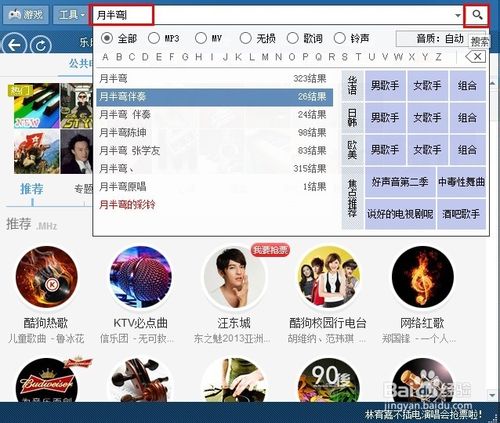Choose suggestion 月半弯、 315结果
The image size is (500, 423).
pos(214,169)
